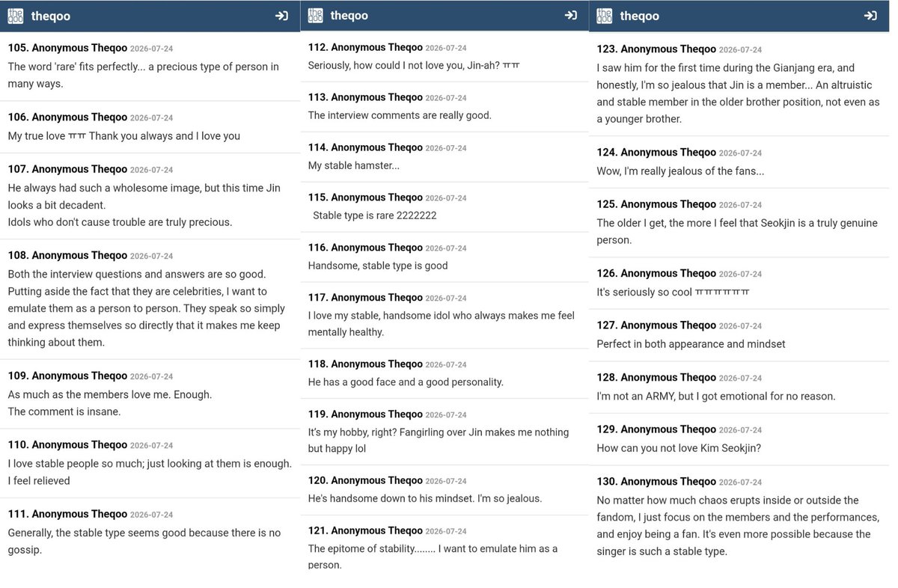The height and width of the screenshot is (588, 898).
Task: Click "Stable type is rare 2222222" comment
Action: click(x=375, y=215)
